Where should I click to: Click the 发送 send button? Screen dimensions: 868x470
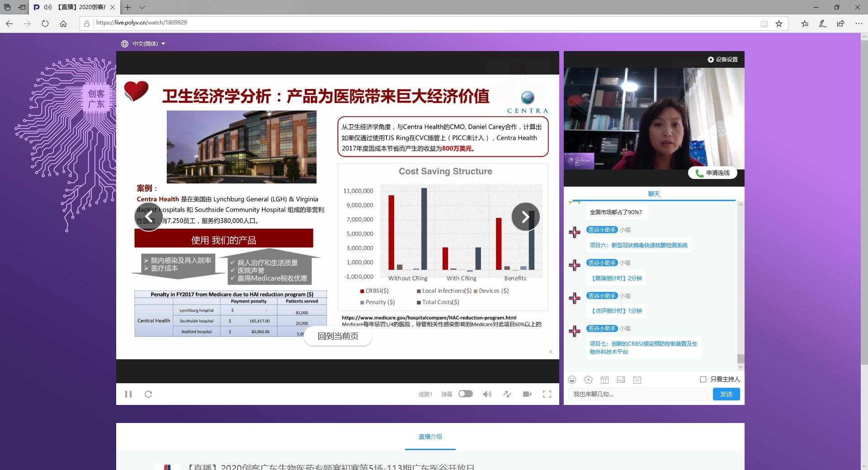(726, 394)
